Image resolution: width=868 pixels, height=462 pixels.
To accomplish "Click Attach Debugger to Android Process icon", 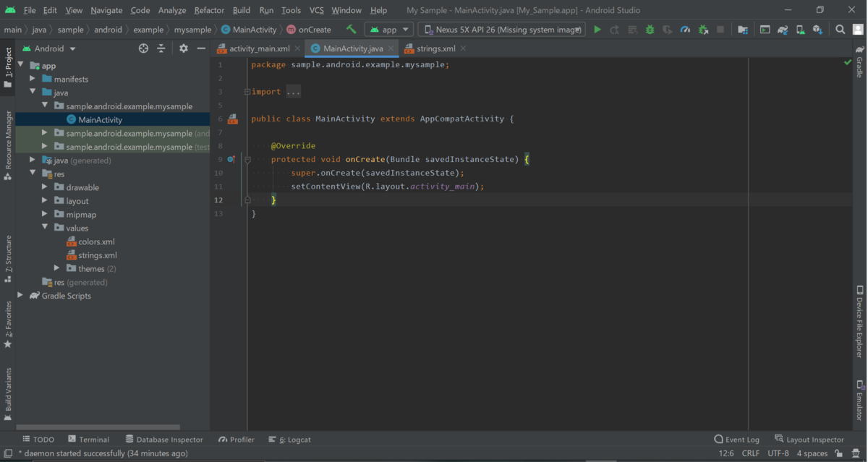I will point(703,30).
